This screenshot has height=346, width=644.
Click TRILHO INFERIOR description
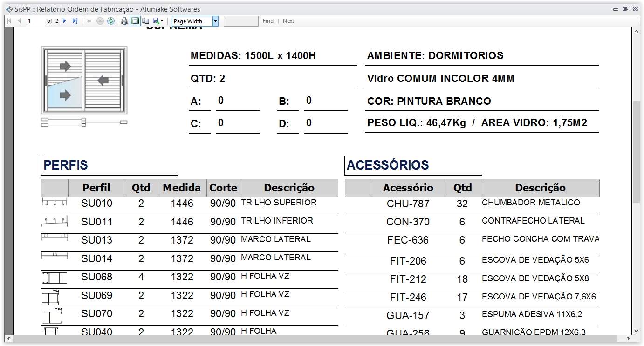click(277, 221)
